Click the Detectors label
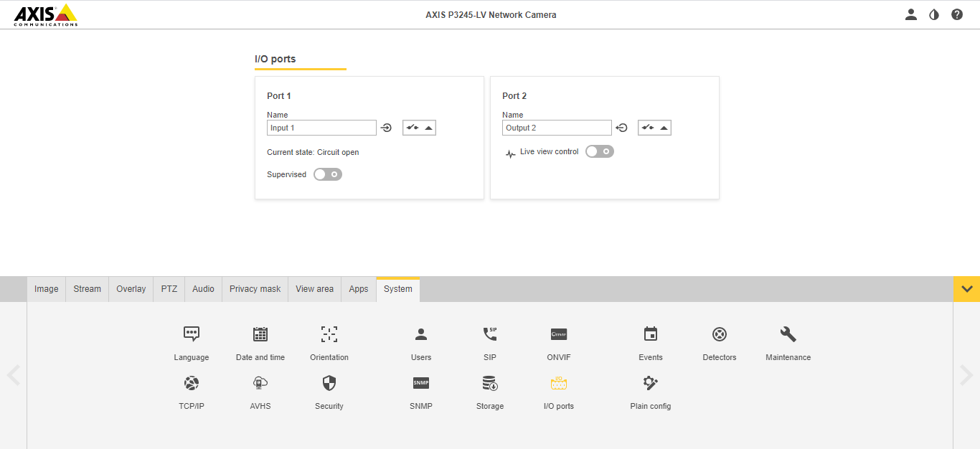The height and width of the screenshot is (449, 980). (720, 357)
